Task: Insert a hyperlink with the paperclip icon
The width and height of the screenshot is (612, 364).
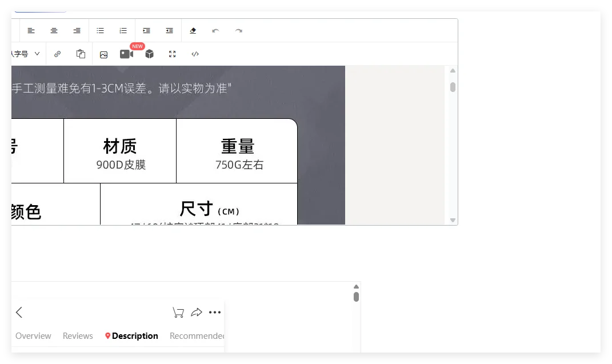Action: click(x=57, y=54)
